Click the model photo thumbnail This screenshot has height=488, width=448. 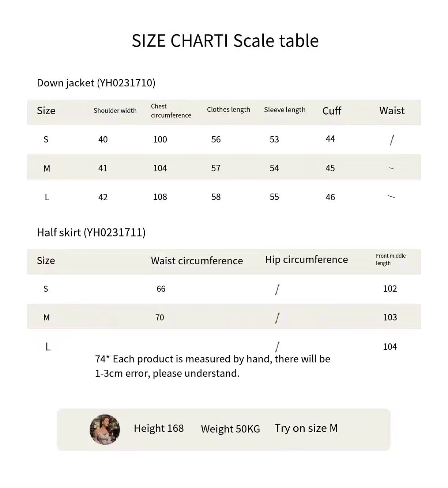point(105,429)
